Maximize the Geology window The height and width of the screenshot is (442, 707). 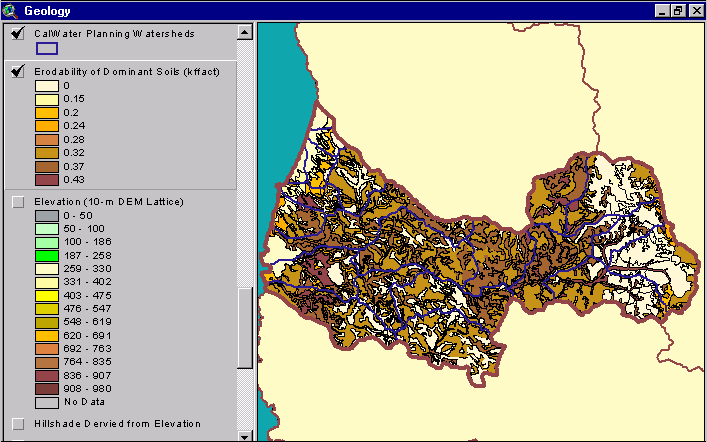coord(678,11)
